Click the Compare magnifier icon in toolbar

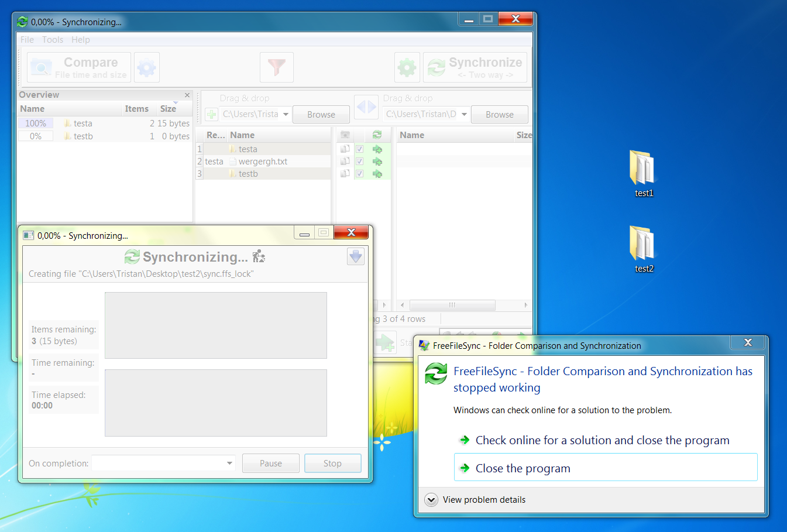41,67
